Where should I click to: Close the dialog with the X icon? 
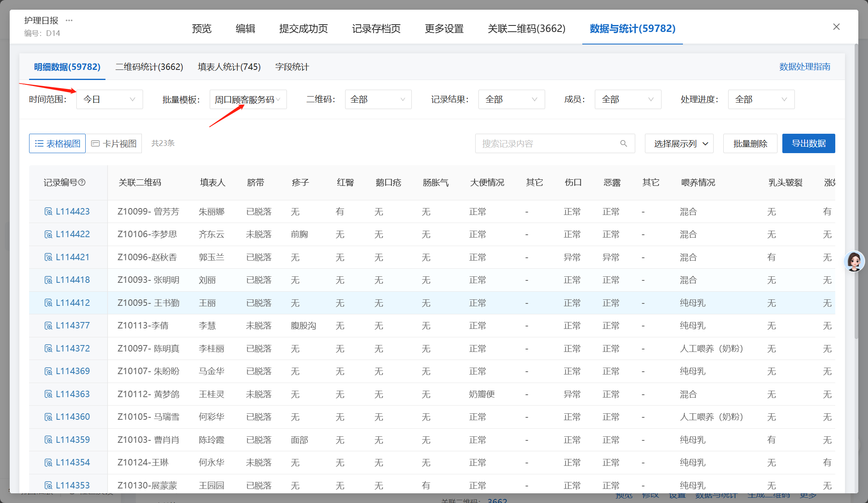836,27
